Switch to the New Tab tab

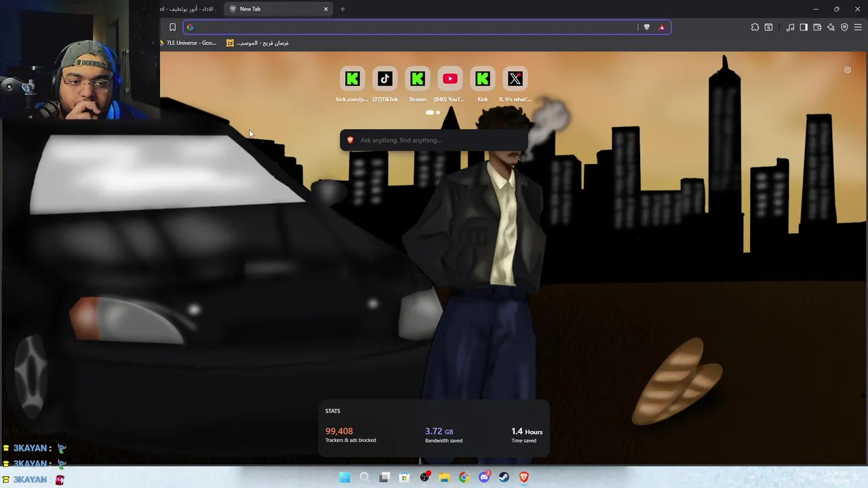278,9
